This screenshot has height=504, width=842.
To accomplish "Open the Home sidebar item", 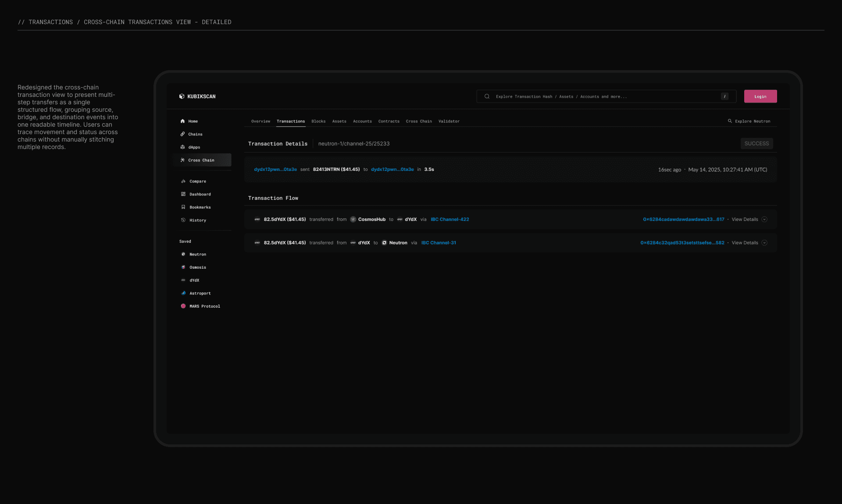I will [x=193, y=121].
